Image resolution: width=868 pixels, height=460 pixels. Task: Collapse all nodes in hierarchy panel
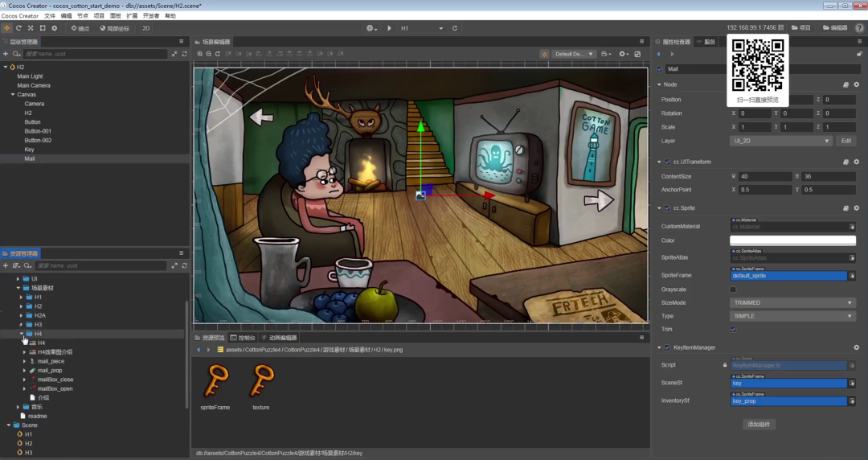click(174, 54)
